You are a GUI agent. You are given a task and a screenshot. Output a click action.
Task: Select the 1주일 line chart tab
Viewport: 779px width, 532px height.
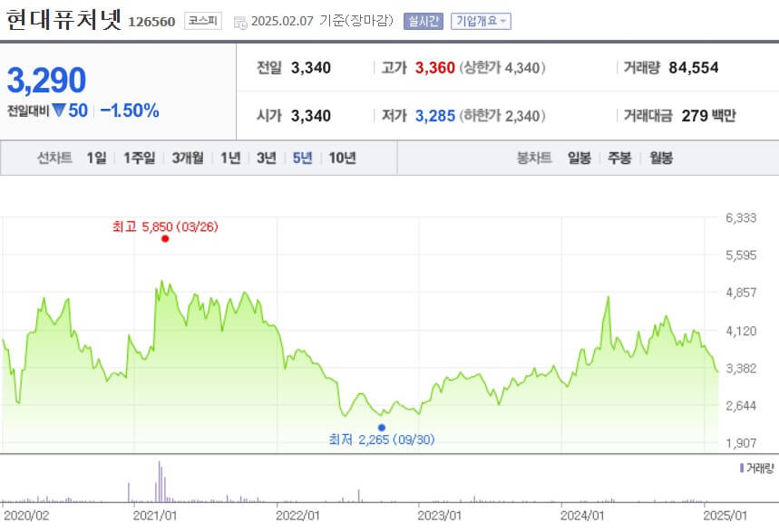tap(139, 158)
